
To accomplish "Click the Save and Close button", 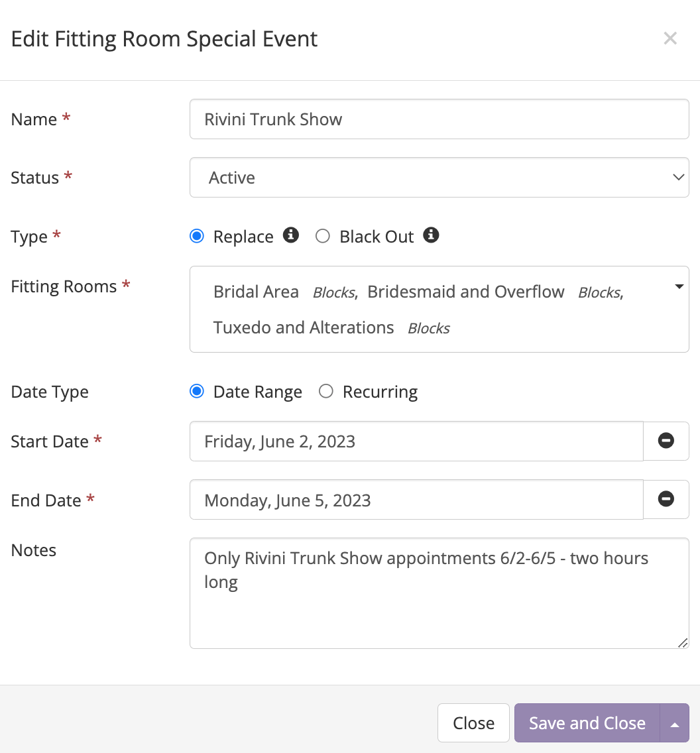I will (x=587, y=723).
